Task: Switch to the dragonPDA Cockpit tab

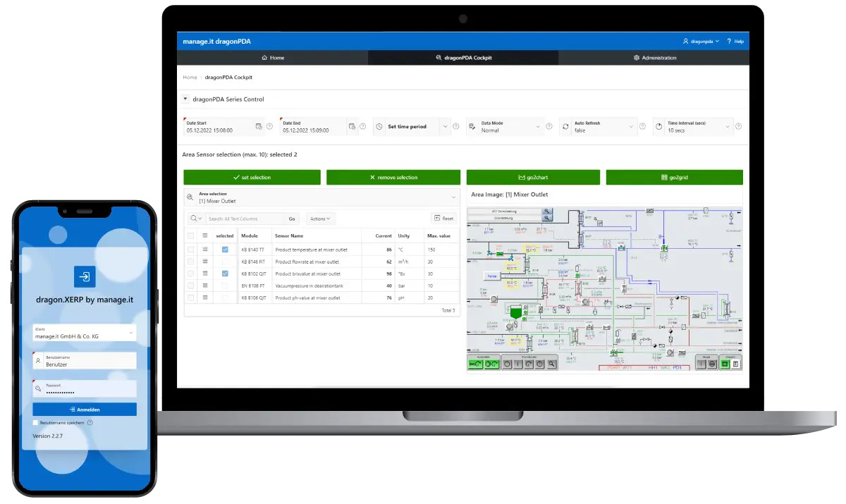Action: click(463, 58)
